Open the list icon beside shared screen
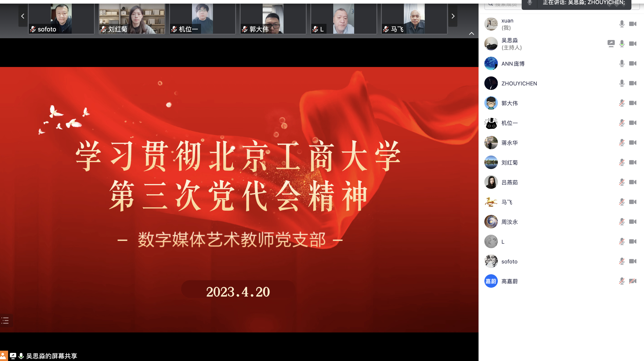The height and width of the screenshot is (361, 644). pos(5,320)
